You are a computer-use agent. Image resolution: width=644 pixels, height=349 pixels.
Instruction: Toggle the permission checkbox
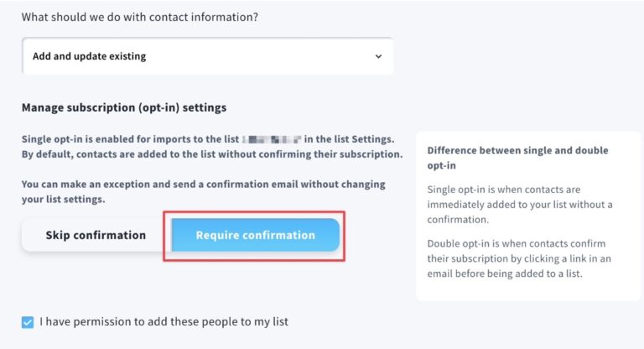28,322
